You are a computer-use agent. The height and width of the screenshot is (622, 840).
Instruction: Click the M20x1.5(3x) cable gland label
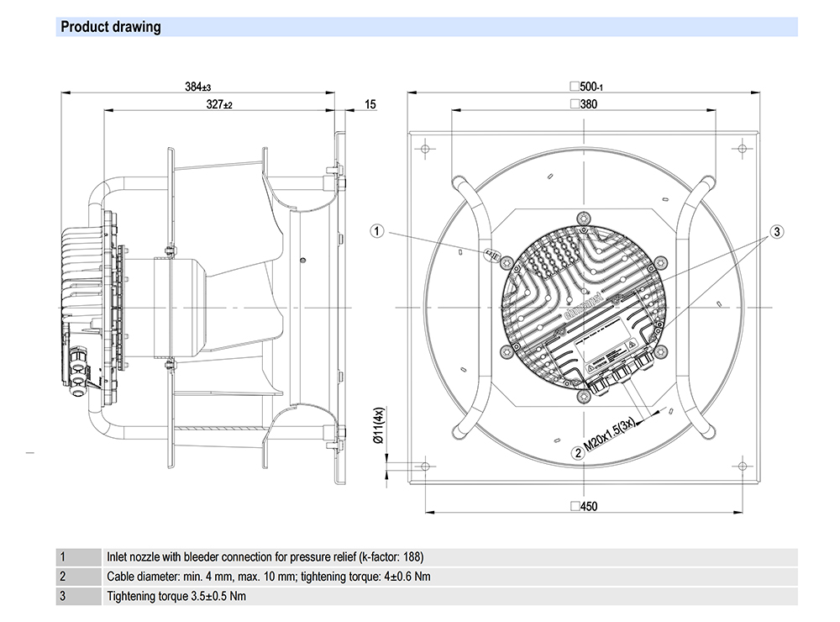coord(612,433)
